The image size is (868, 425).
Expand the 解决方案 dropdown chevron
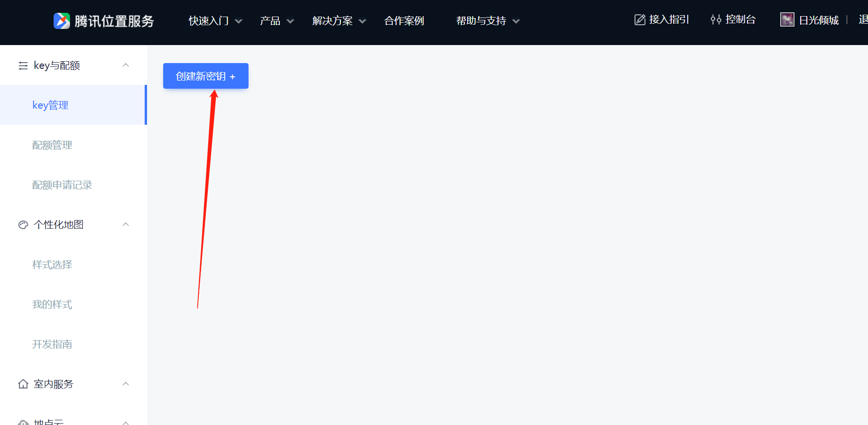click(x=362, y=21)
